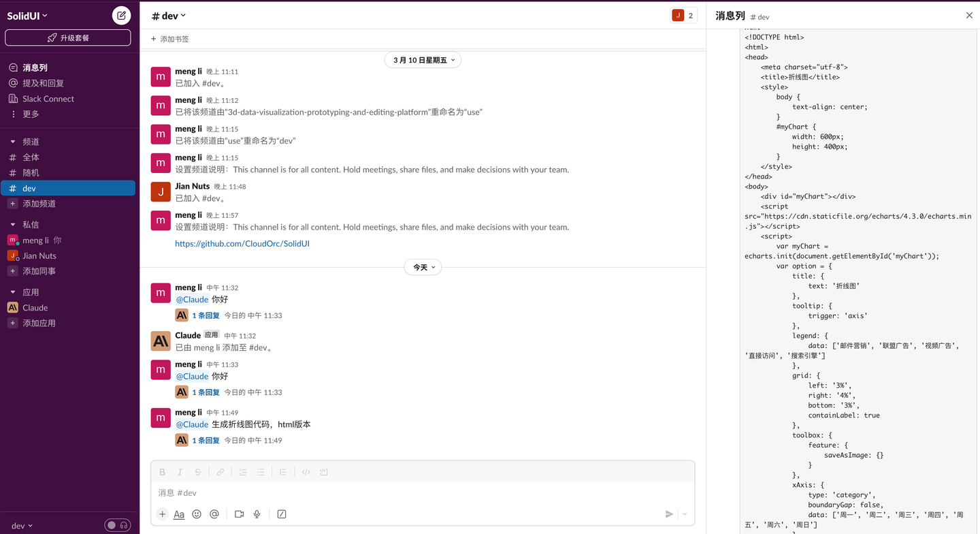This screenshot has height=534, width=980.
Task: Toggle the notification switch near dev
Action: 118,524
